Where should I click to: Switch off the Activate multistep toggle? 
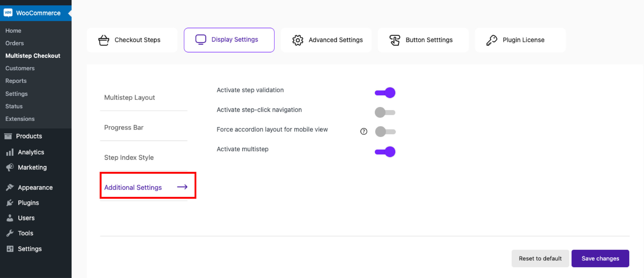385,152
